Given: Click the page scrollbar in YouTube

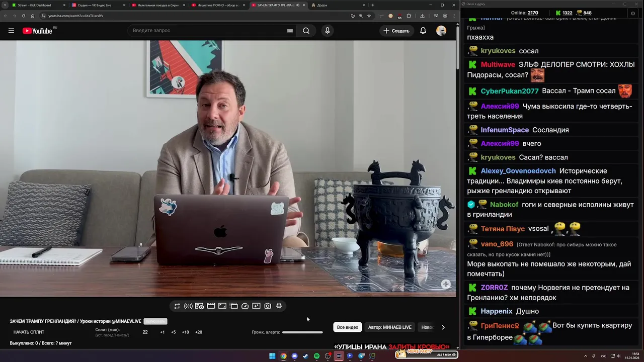Looking at the screenshot, I should click(x=457, y=48).
